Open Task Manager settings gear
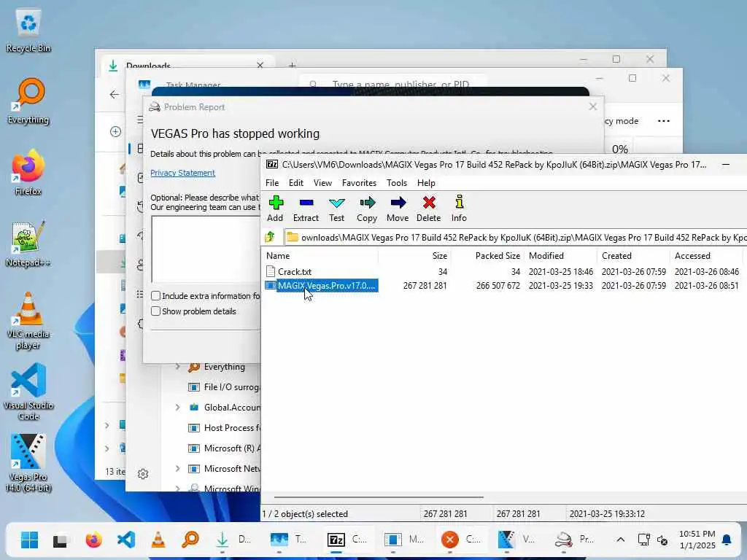The width and height of the screenshot is (747, 560). (143, 474)
